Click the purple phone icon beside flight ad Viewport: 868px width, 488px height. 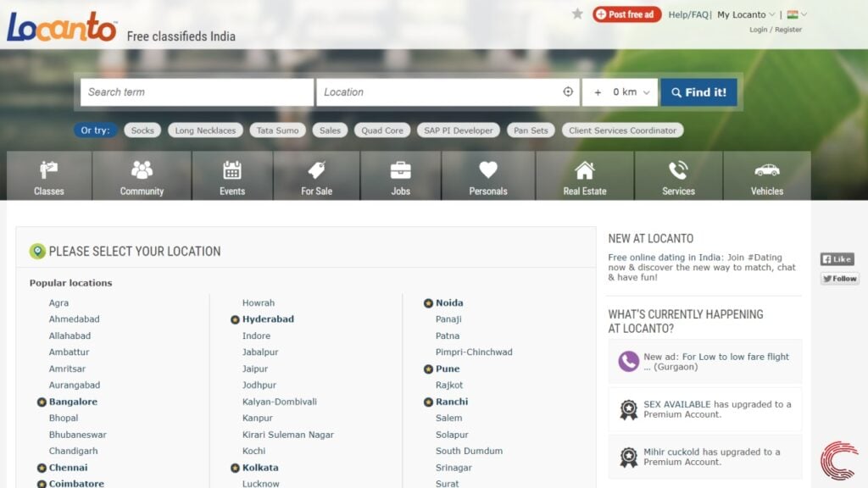(628, 361)
